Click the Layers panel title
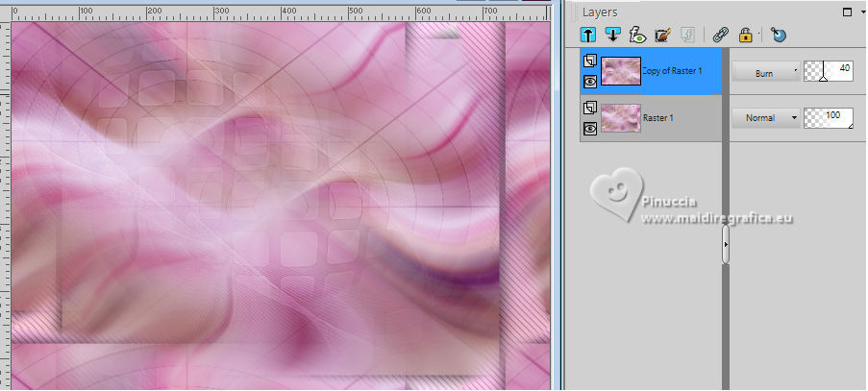This screenshot has height=391, width=868. [600, 12]
